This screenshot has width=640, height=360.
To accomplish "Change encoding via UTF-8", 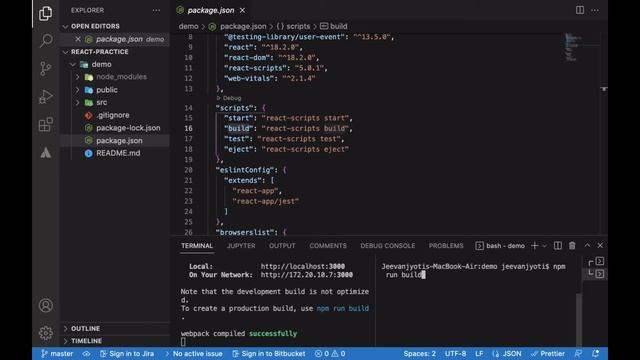I will point(455,353).
